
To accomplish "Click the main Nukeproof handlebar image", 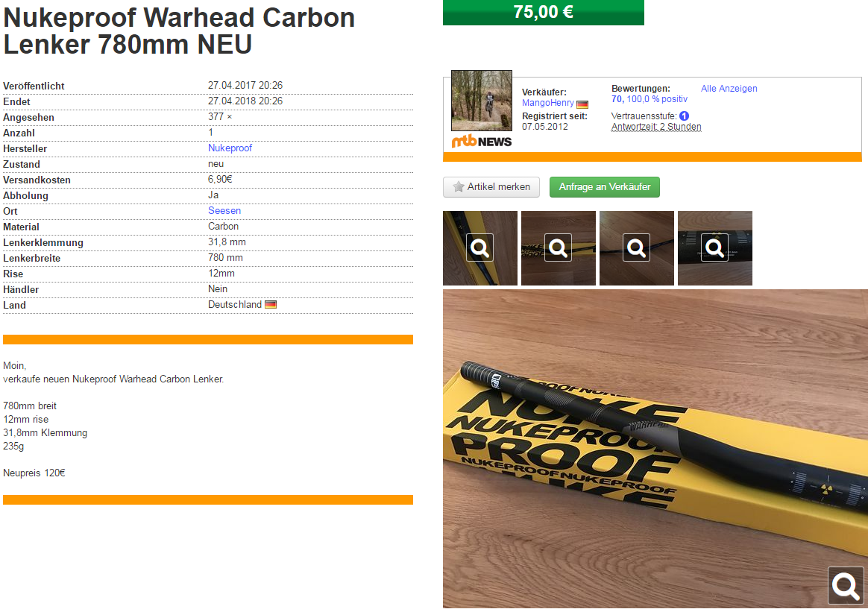I will (653, 449).
